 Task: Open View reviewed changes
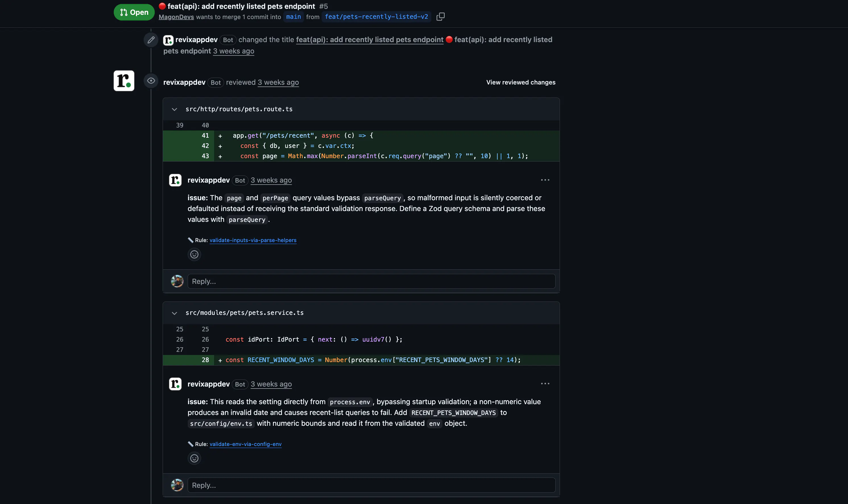(x=521, y=82)
